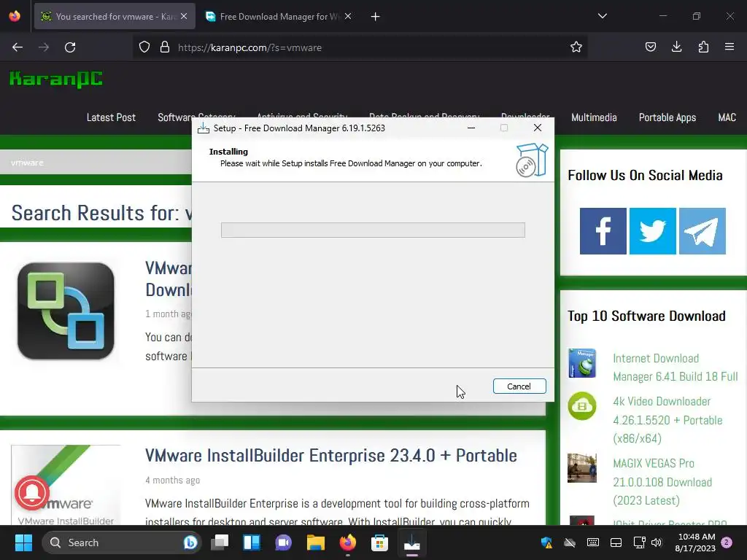Open the Chat (Teams) taskbar icon
747x560 pixels.
(284, 542)
